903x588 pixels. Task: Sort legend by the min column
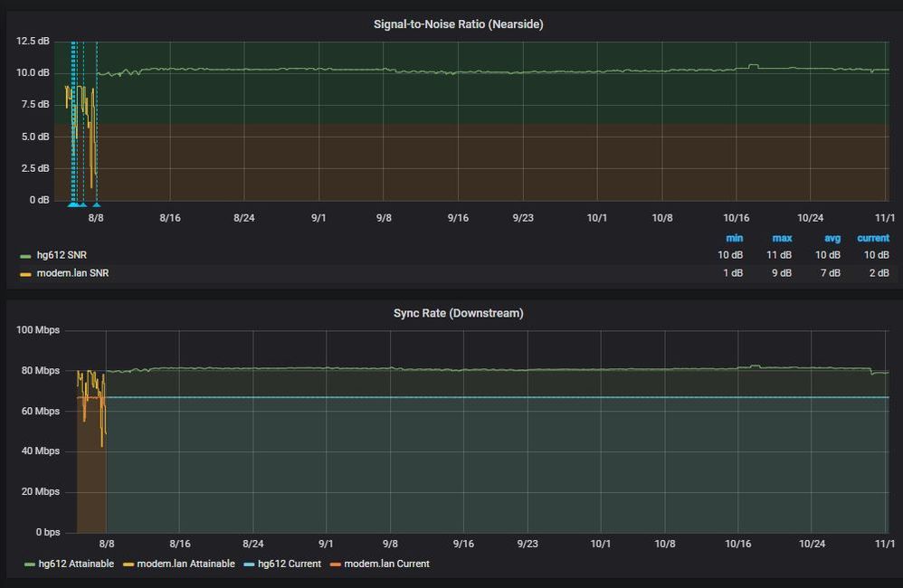coord(734,238)
